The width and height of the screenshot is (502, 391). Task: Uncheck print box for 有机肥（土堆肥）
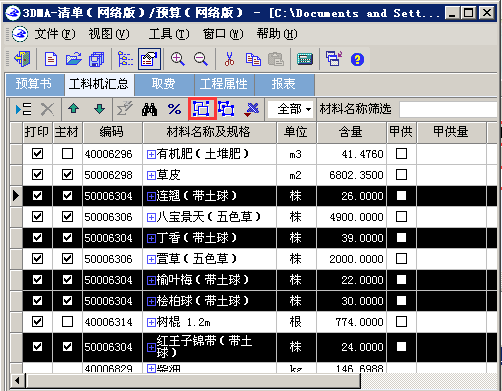tap(37, 154)
